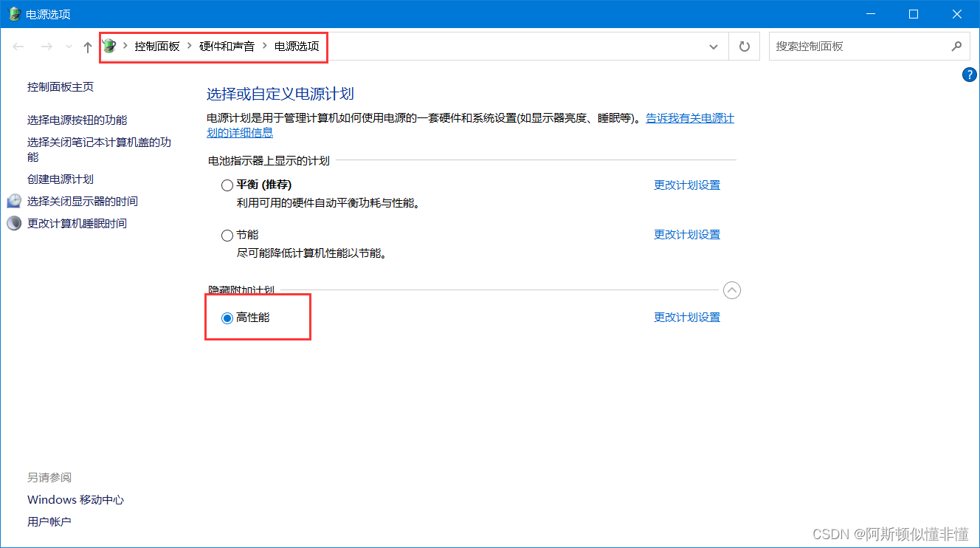The width and height of the screenshot is (980, 548).
Task: Select the 平衡 (推荐) power plan
Action: [227, 185]
